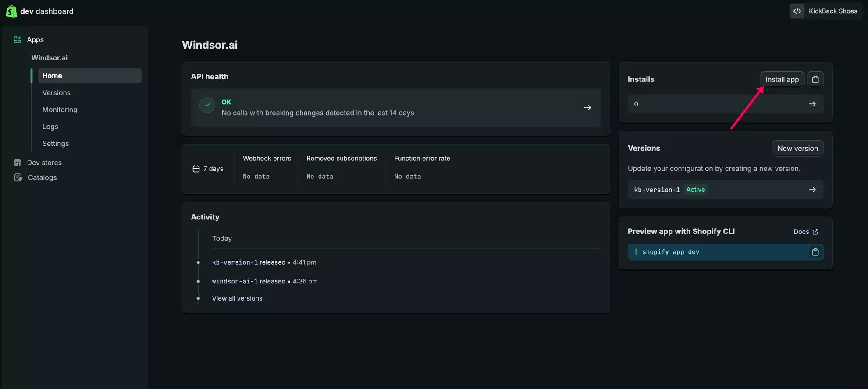
Task: Click the OK API health status row
Action: click(x=395, y=108)
